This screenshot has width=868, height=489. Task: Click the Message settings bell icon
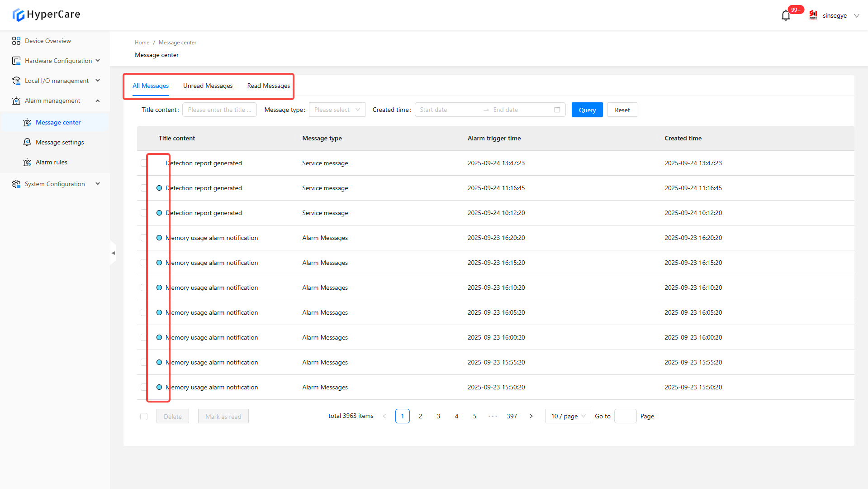pos(27,142)
